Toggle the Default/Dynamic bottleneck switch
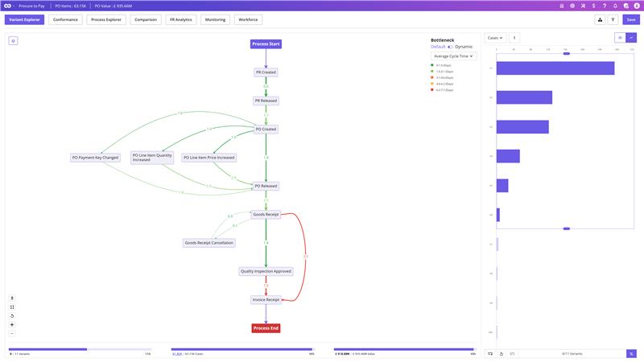This screenshot has height=362, width=644. [450, 47]
